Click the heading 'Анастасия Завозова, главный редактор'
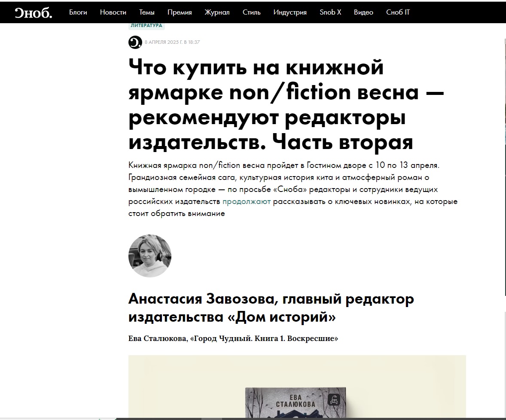The height and width of the screenshot is (420, 506). coord(271,308)
